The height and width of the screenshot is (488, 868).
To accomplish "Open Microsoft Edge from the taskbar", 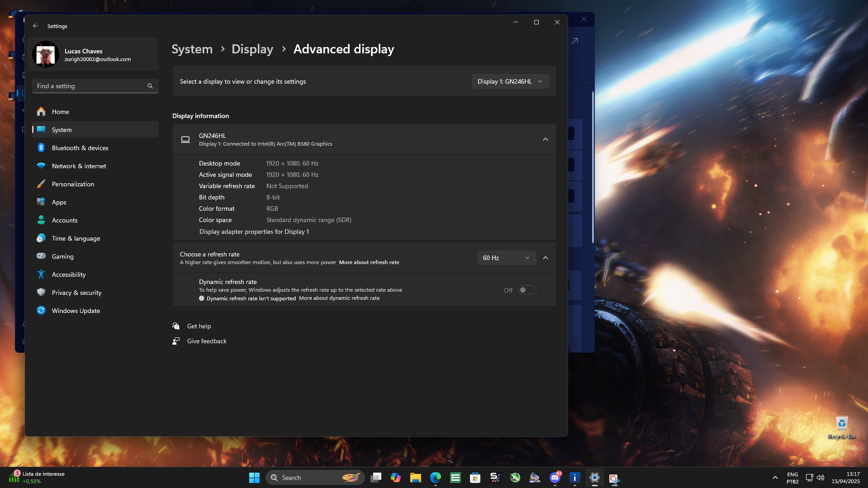I will [435, 478].
